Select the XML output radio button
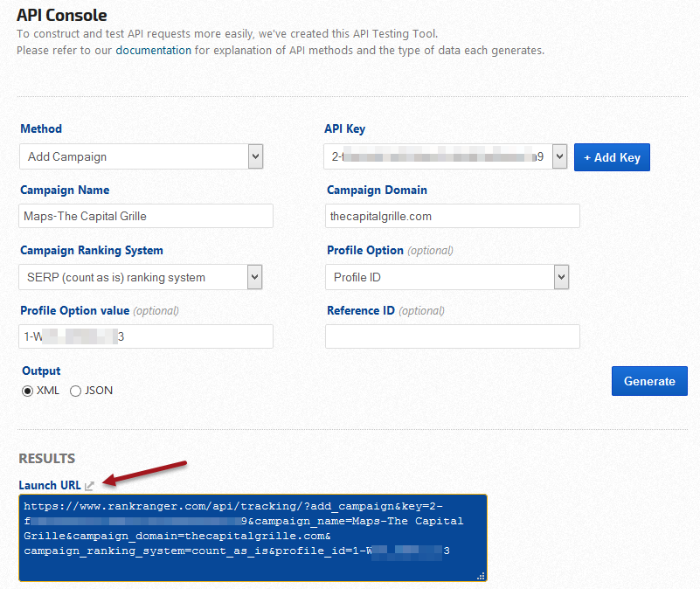 [x=27, y=391]
